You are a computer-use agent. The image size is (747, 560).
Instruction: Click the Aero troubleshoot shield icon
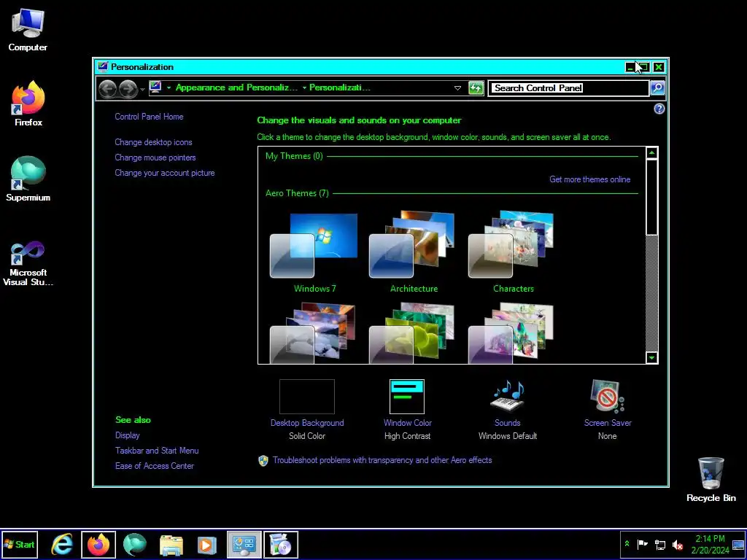[x=263, y=461]
